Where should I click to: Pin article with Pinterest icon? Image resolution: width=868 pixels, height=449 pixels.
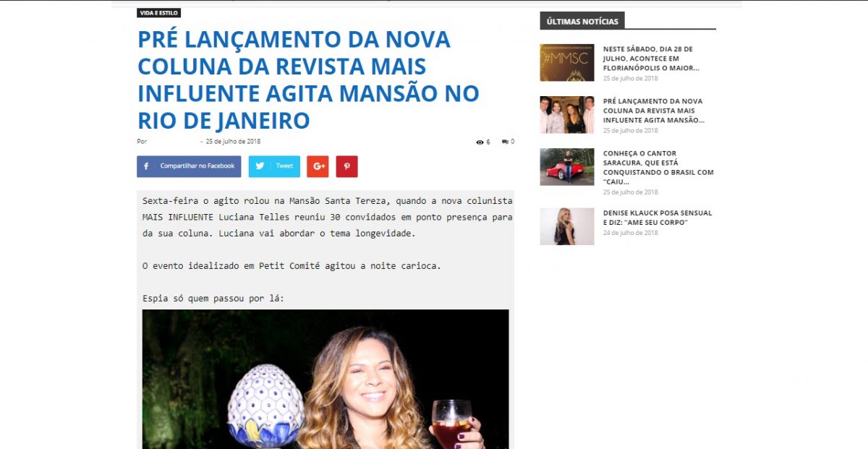[x=346, y=166]
